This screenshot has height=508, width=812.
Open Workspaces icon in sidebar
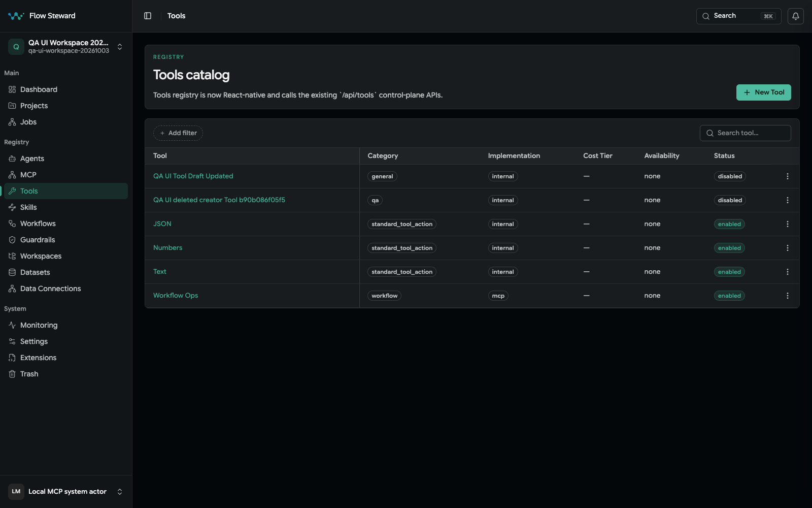(x=12, y=256)
